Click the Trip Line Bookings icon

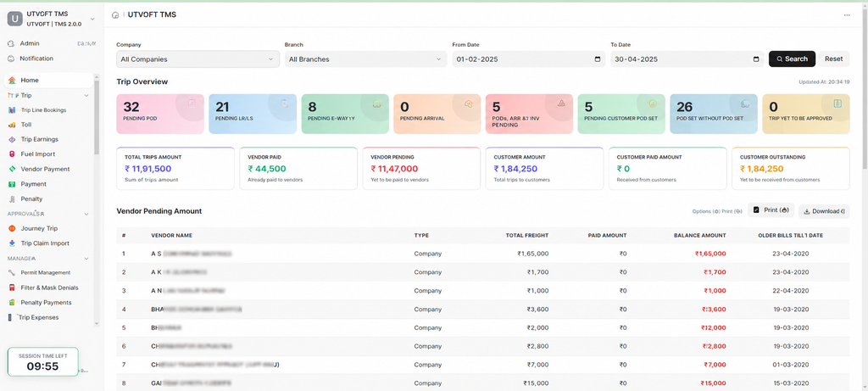coord(12,110)
